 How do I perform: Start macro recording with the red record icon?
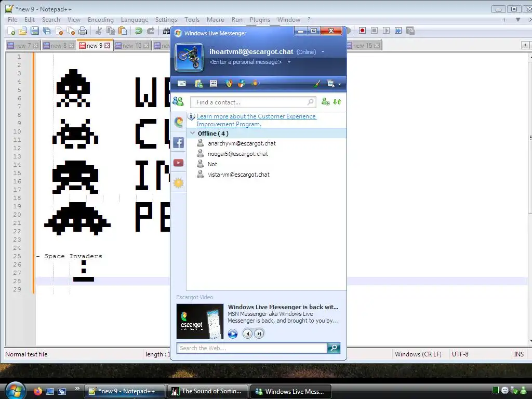click(362, 31)
